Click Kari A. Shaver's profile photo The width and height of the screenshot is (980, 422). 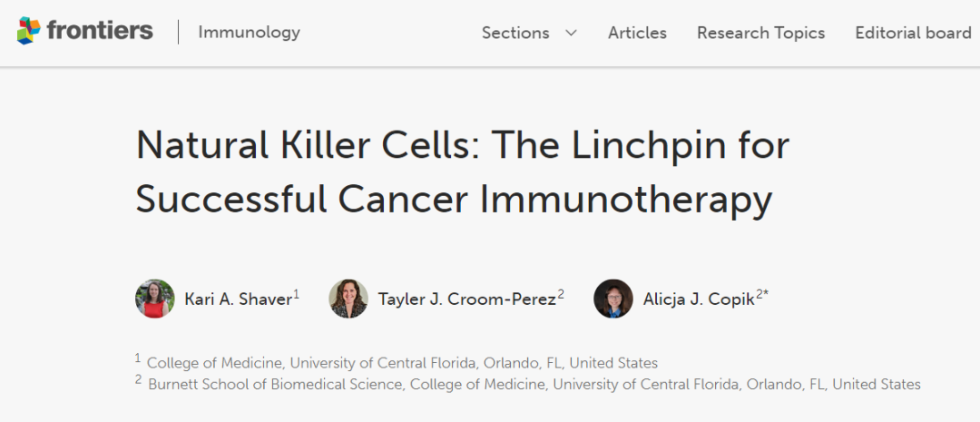click(x=155, y=299)
